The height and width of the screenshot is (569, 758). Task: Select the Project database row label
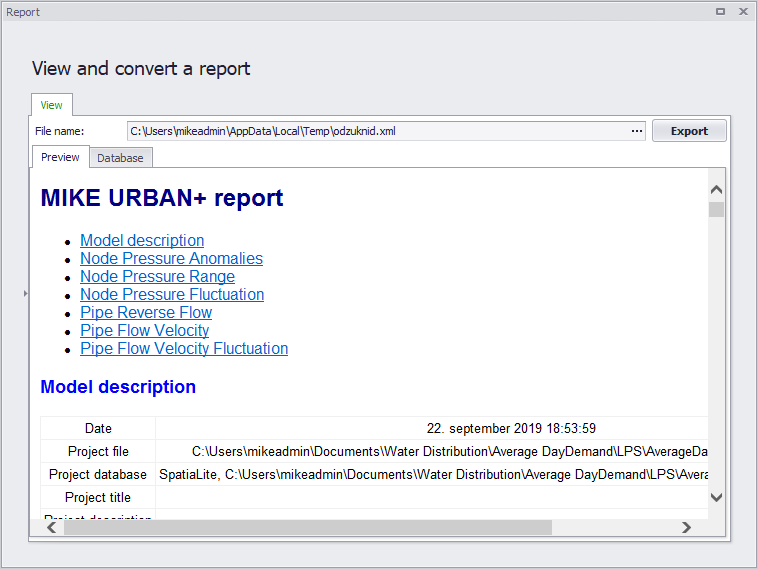(98, 475)
